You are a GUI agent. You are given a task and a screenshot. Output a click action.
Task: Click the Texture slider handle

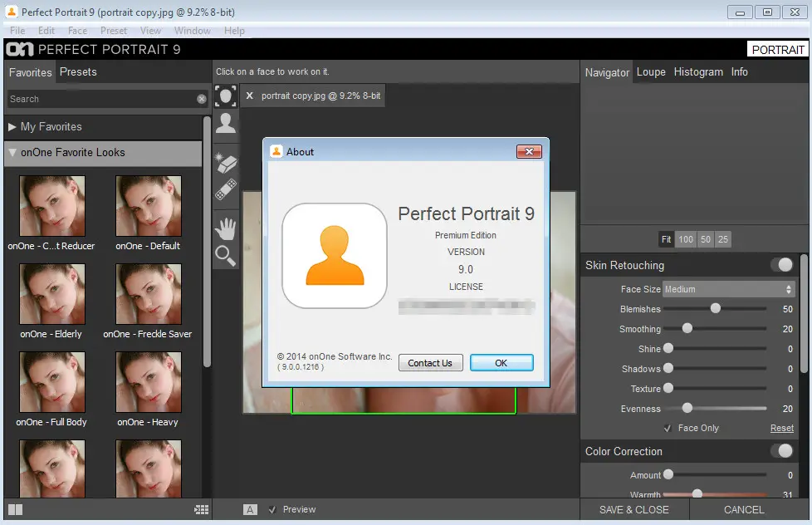[x=668, y=388]
